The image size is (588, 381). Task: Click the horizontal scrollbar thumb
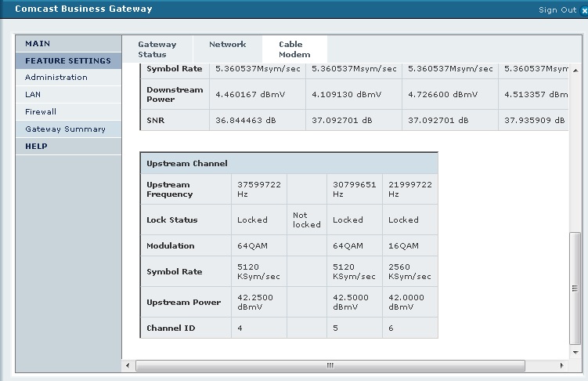[330, 366]
